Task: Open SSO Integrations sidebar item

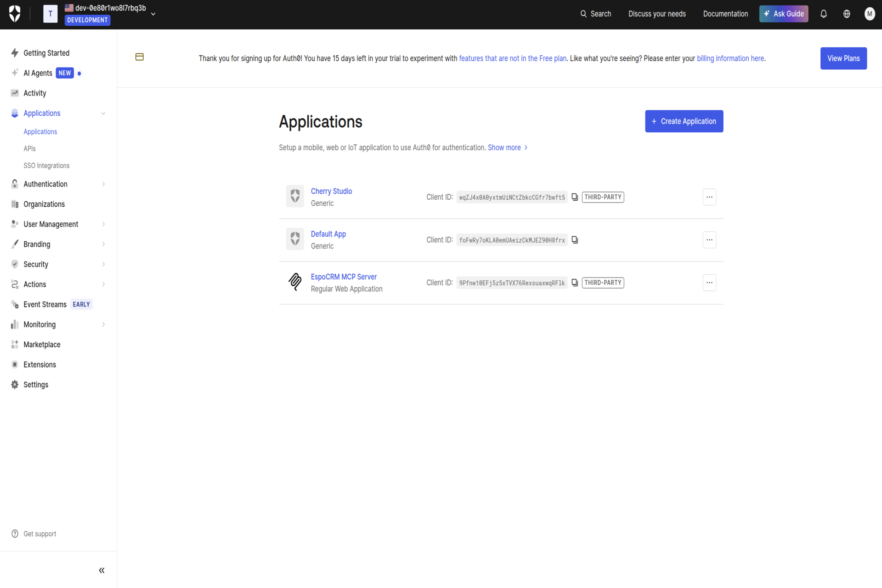Action: (46, 166)
